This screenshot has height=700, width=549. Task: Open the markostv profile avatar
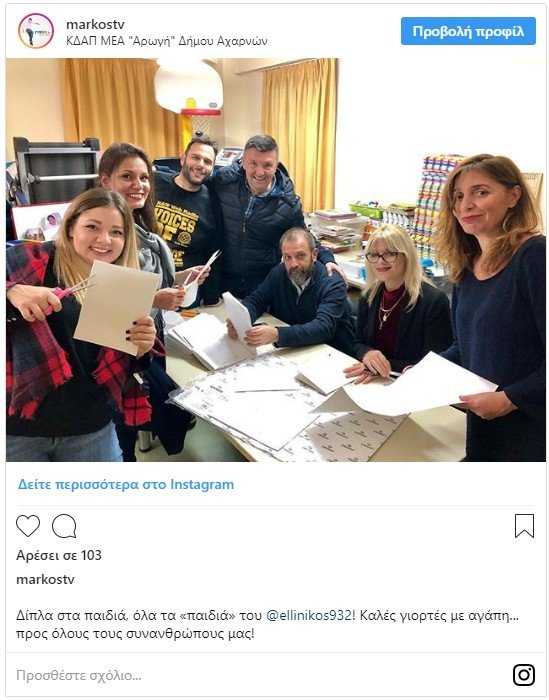(x=36, y=31)
